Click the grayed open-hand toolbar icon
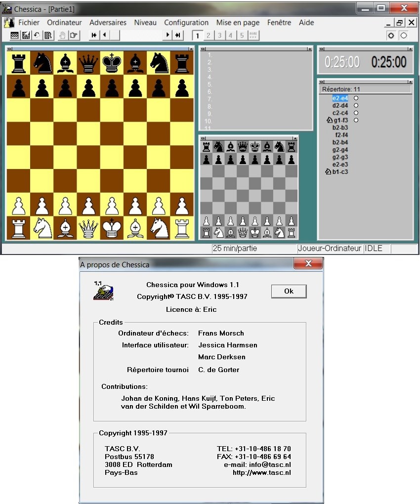This screenshot has height=504, width=420. tap(62, 36)
